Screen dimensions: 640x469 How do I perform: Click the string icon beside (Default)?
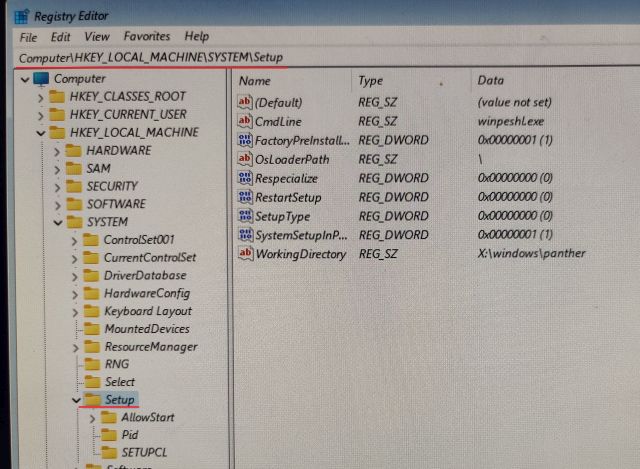pyautogui.click(x=245, y=102)
